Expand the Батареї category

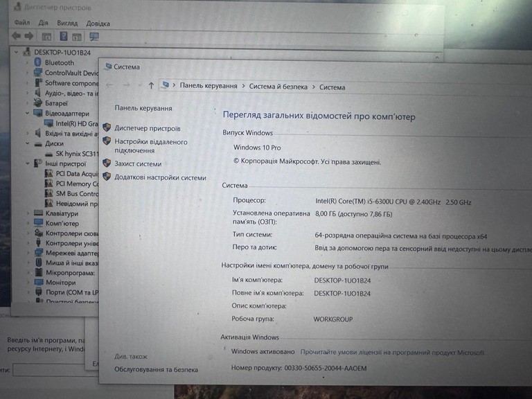tap(27, 103)
